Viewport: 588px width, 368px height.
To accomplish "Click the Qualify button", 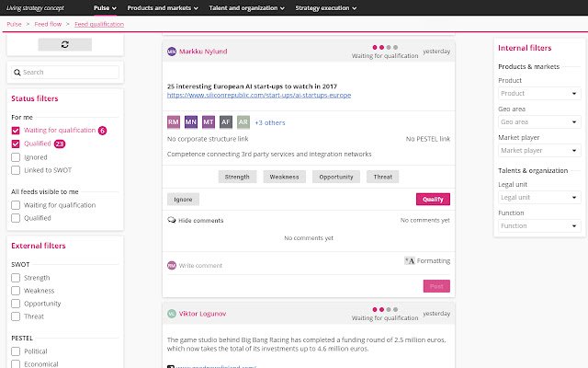I will click(x=433, y=200).
